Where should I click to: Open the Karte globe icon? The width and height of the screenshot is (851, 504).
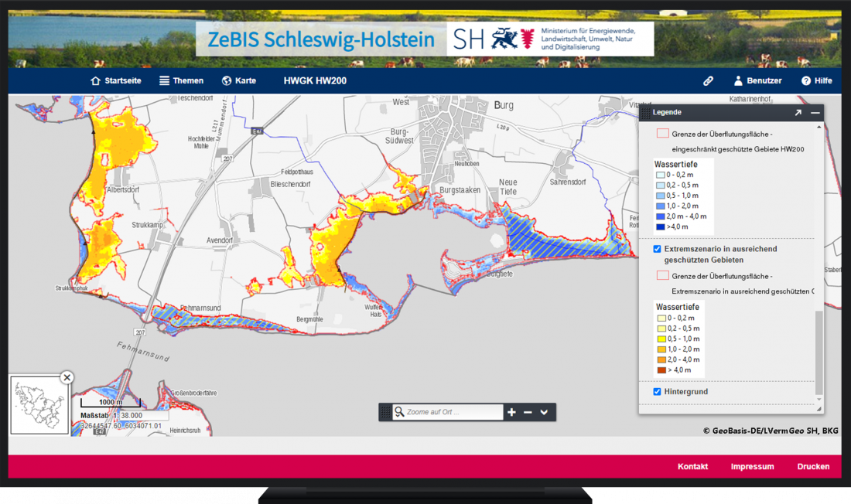225,80
